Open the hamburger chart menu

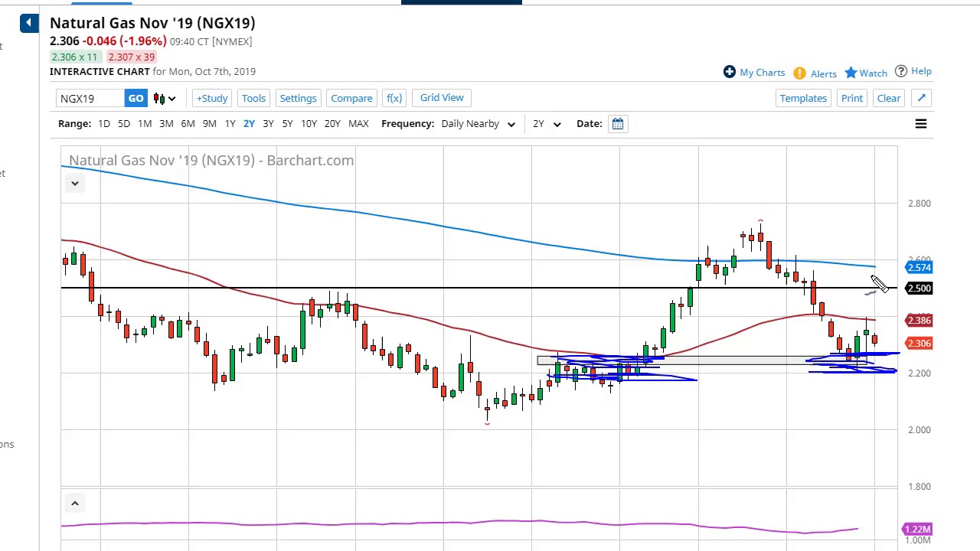coord(921,124)
